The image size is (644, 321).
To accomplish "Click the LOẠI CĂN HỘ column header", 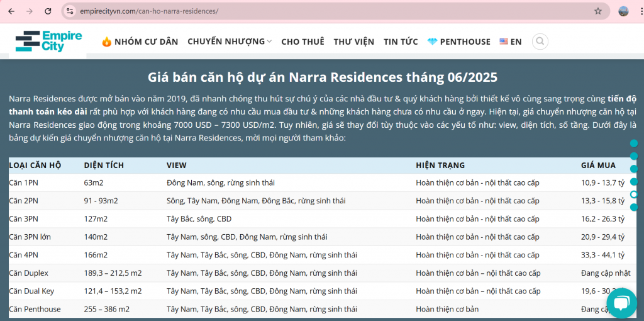I will point(35,166).
